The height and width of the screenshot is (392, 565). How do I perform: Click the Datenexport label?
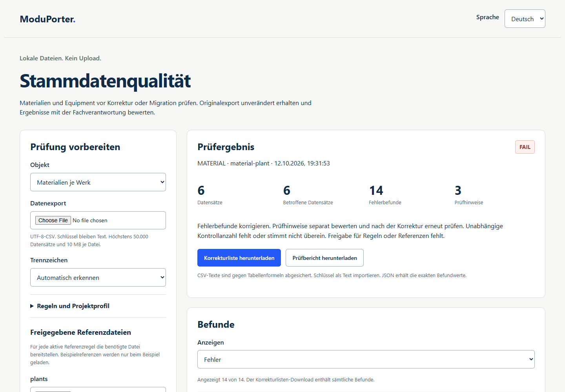pyautogui.click(x=48, y=203)
